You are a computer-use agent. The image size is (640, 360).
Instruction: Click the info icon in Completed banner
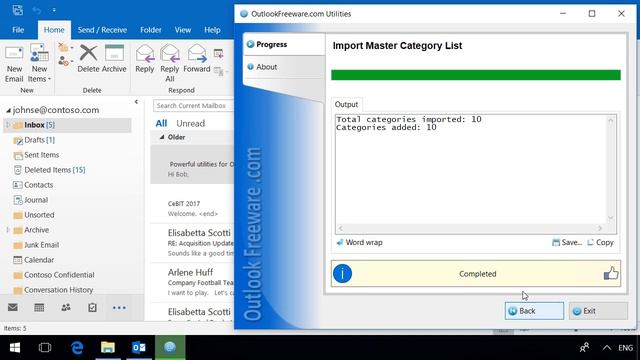[342, 273]
